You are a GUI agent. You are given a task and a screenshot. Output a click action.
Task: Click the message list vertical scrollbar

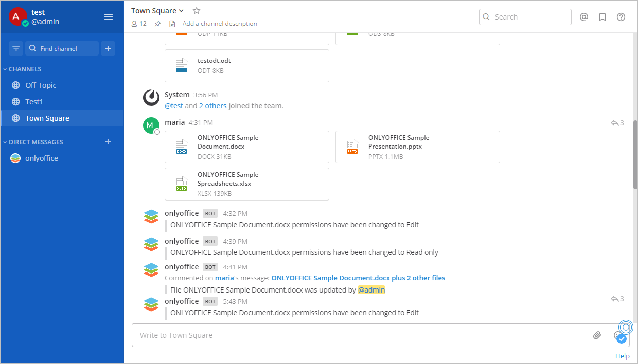coord(635,154)
